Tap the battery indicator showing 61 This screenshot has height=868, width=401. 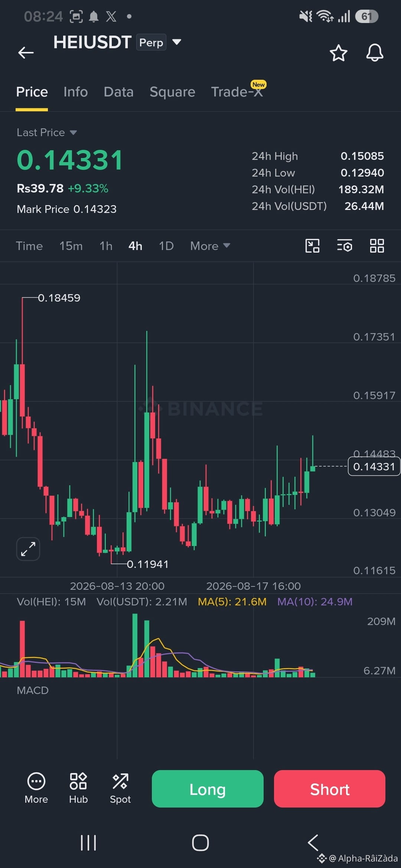366,16
